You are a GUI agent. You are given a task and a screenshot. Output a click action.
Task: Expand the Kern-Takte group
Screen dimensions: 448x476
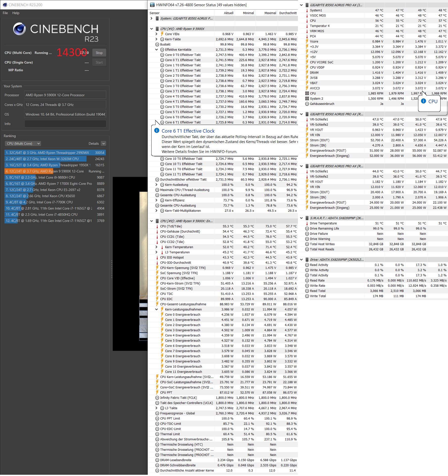[x=157, y=39]
